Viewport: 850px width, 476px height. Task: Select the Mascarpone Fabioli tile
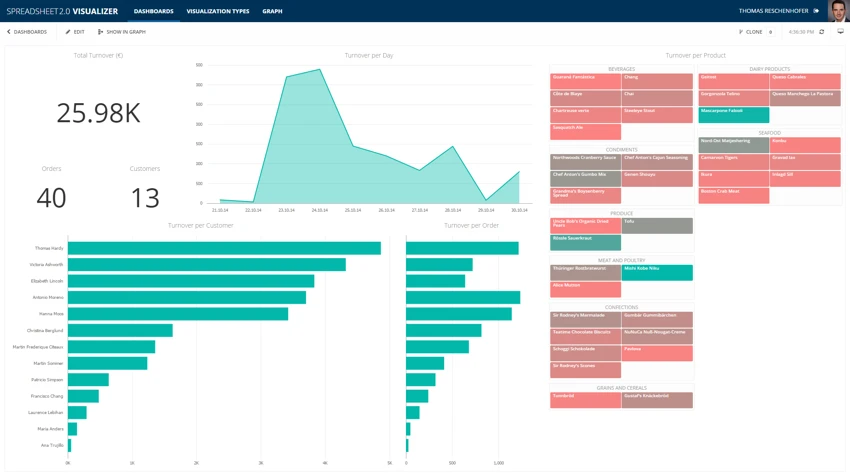(x=733, y=115)
